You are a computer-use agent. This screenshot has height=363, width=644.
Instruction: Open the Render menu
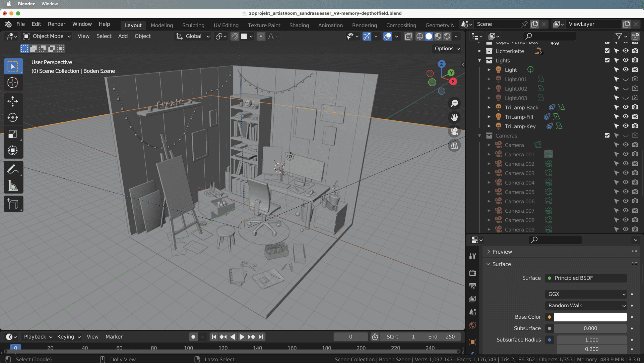coord(56,24)
